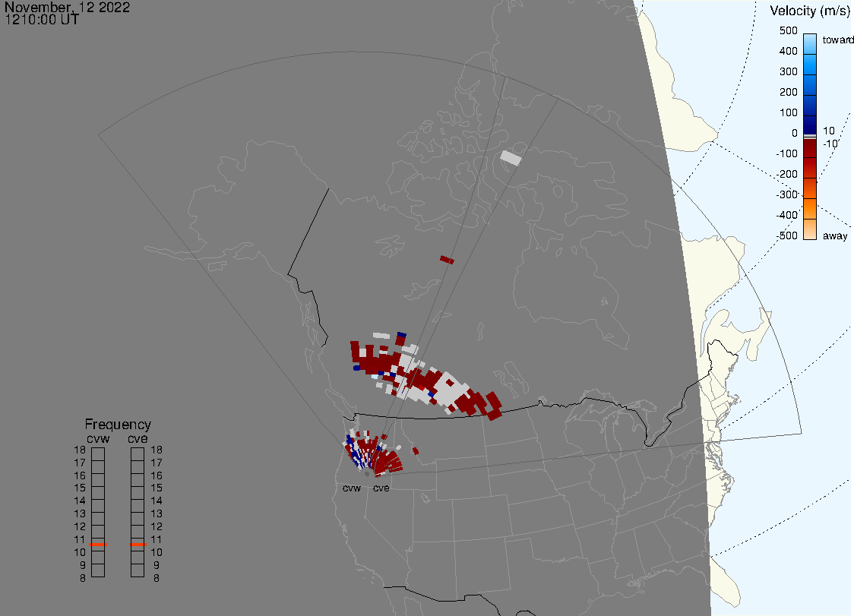Click the '500' label atop velocity scale
The height and width of the screenshot is (616, 854).
pos(788,31)
